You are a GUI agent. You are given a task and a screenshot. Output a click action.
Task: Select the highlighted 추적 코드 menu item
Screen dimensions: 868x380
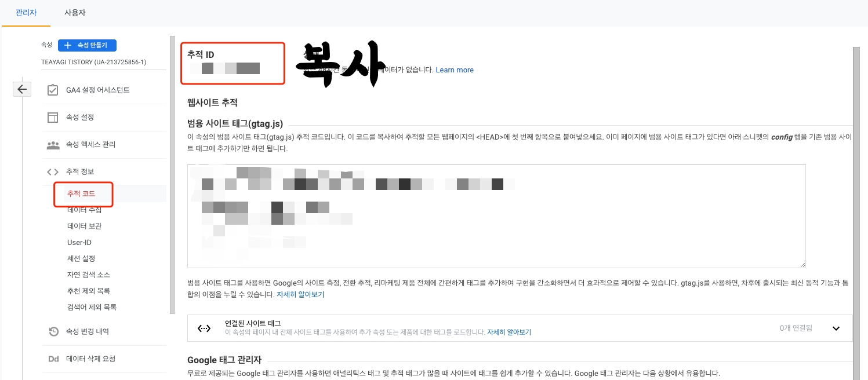83,194
